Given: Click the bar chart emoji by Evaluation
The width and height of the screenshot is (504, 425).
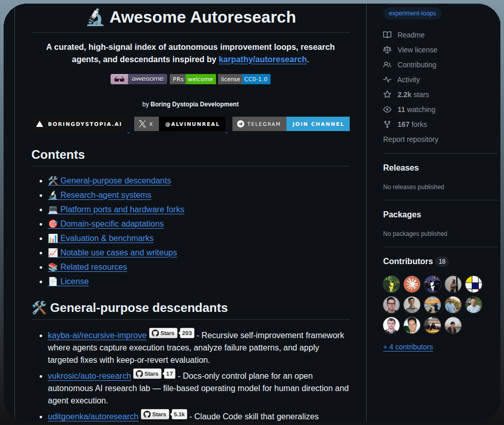Looking at the screenshot, I should click(52, 238).
